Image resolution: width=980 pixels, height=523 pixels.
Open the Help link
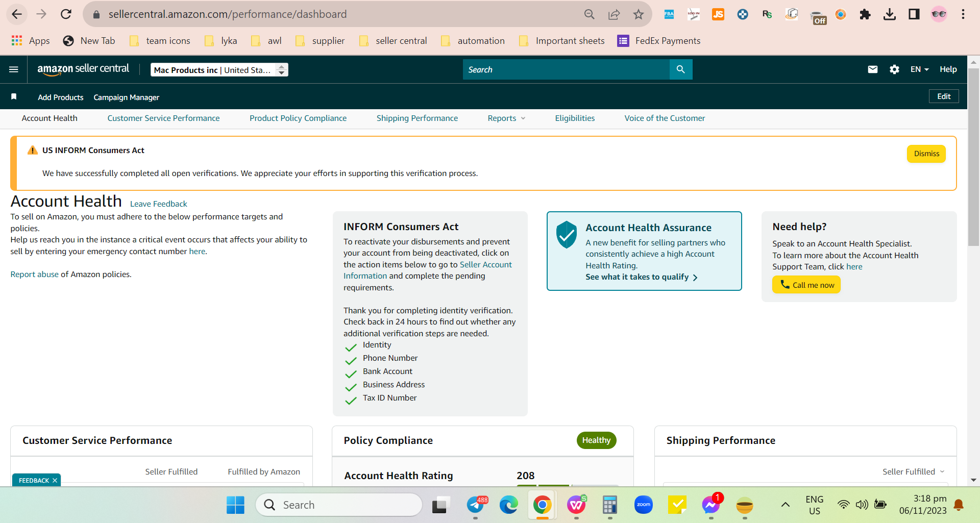coord(948,69)
